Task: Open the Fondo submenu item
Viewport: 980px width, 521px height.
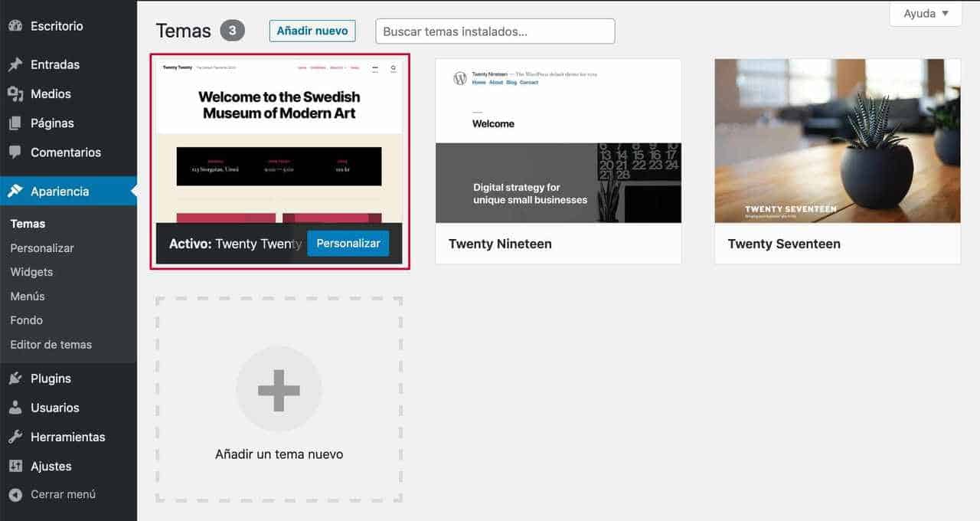Action: click(x=26, y=319)
